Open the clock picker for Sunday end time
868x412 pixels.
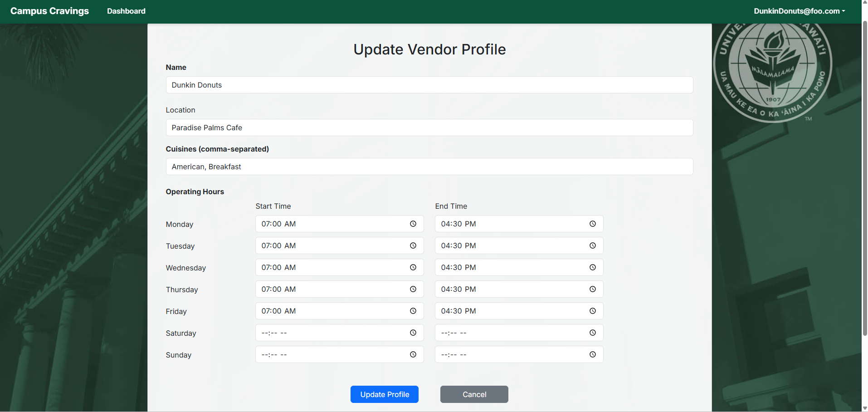click(x=592, y=354)
